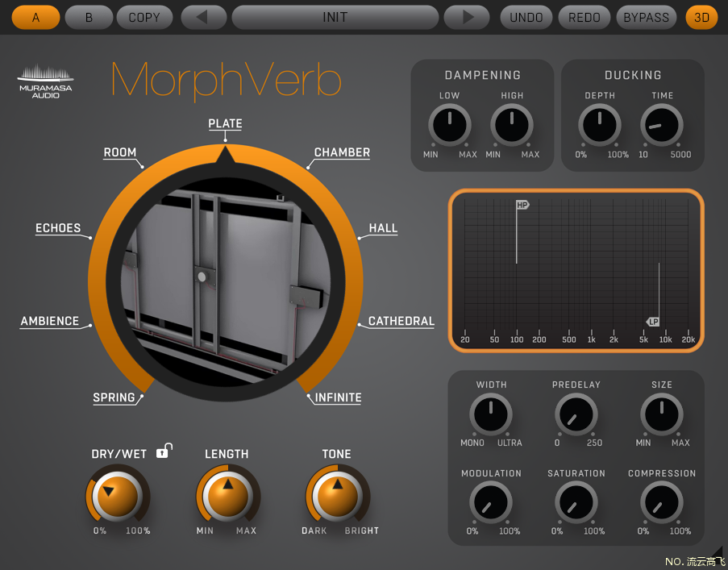Screen dimensions: 728x570
Task: Toggle the BYPASS button
Action: point(647,17)
